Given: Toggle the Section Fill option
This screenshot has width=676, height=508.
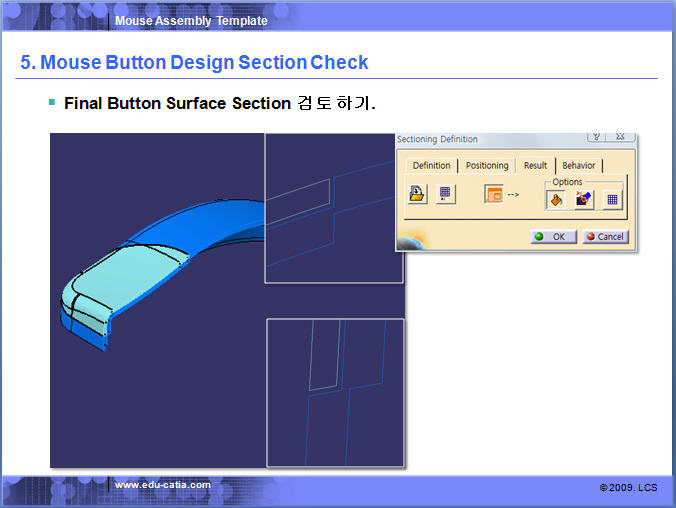Looking at the screenshot, I should [556, 199].
